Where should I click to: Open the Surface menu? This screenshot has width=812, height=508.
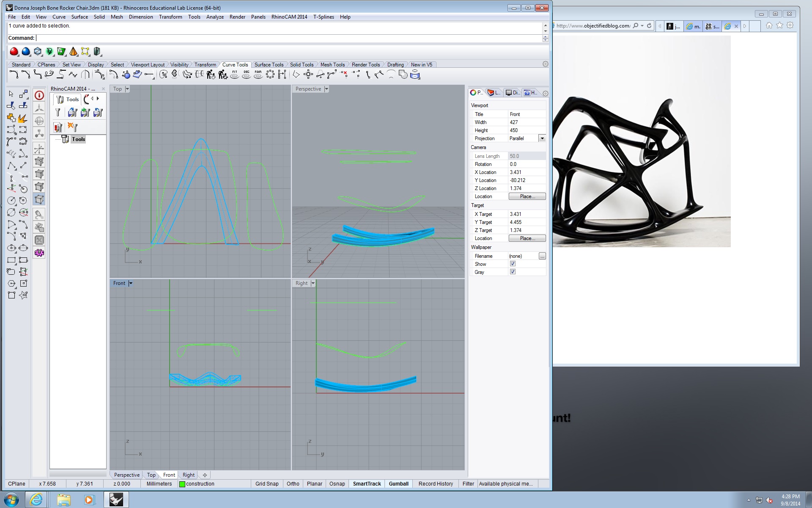(x=80, y=17)
